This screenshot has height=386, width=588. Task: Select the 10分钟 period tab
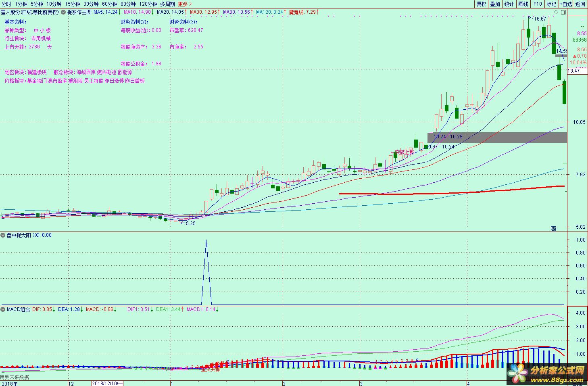[x=54, y=4]
